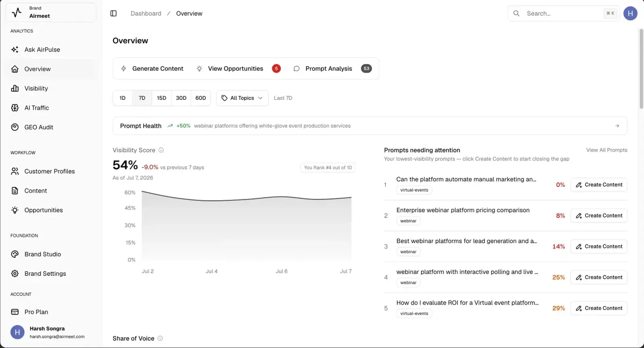
Task: Click the page vertical scrollbar
Action: pyautogui.click(x=641, y=68)
